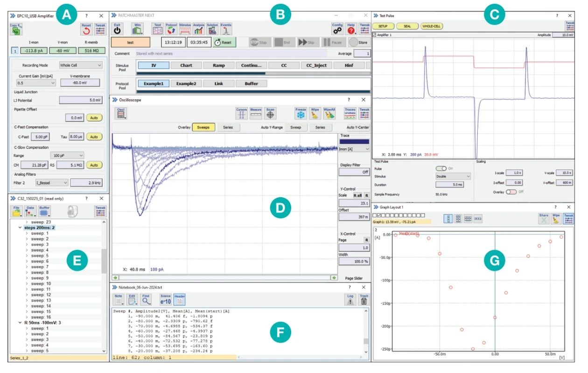The width and height of the screenshot is (588, 373).
Task: Click the green timer Reset button
Action: (224, 42)
